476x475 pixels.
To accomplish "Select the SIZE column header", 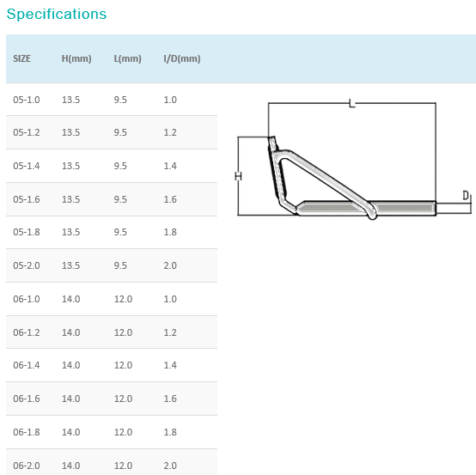I will 21,58.
